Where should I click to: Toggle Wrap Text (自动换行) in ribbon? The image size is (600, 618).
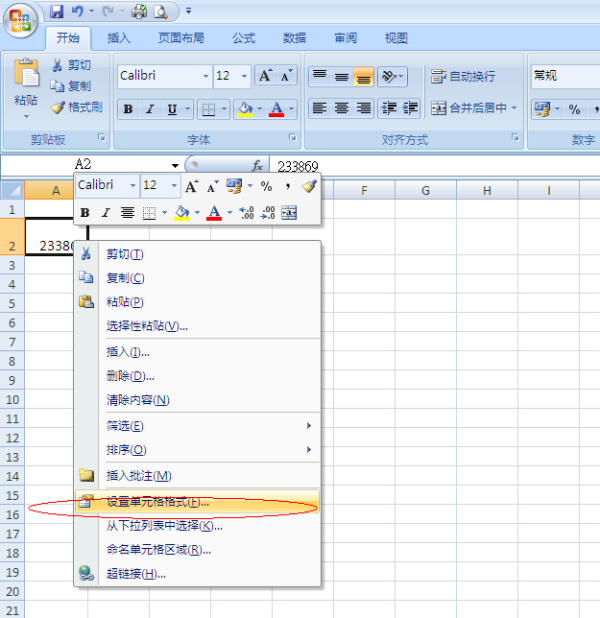(x=463, y=77)
